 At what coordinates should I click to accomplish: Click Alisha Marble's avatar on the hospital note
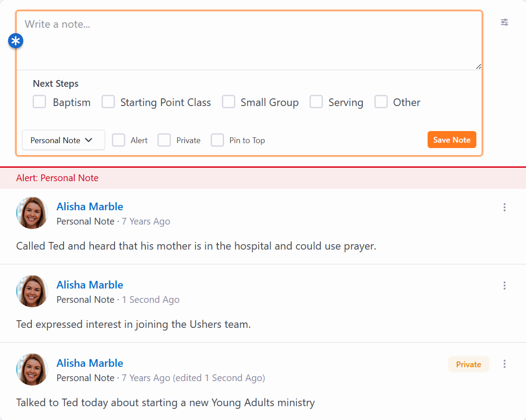click(32, 213)
